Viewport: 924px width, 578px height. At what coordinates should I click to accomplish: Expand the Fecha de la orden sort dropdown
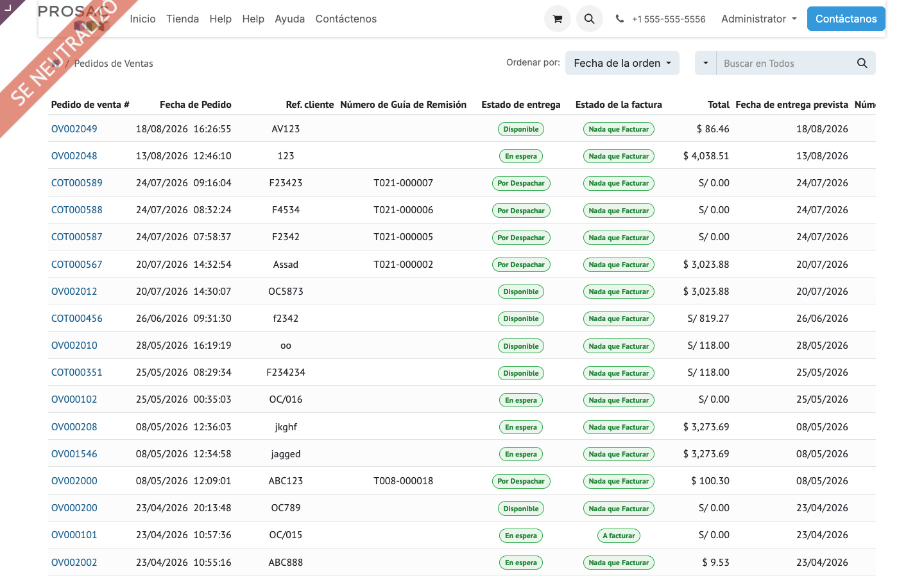pyautogui.click(x=622, y=63)
